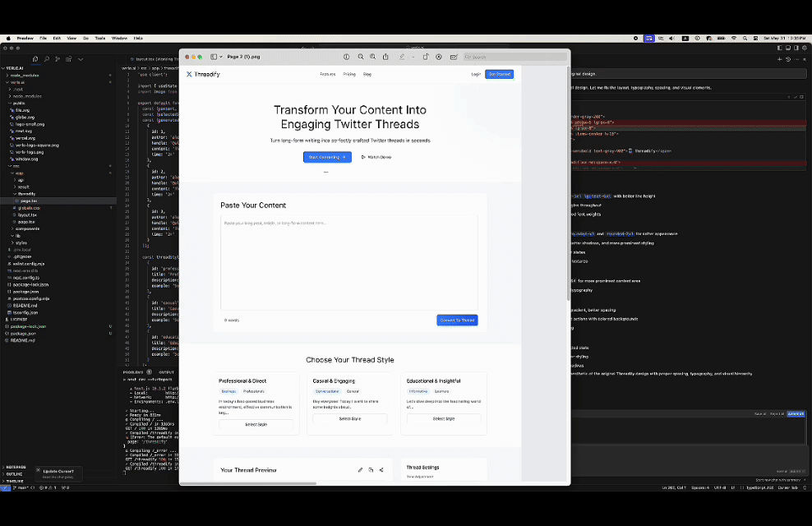Select the layout.tsx (Working Tree) editor tab
Viewport: 812px width, 526px height.
click(x=154, y=59)
